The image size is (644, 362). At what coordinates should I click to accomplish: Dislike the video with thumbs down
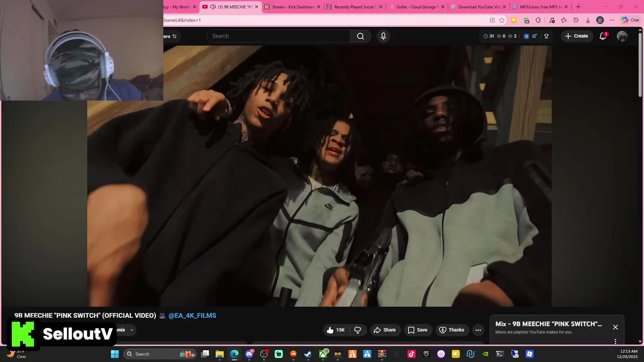[358, 330]
